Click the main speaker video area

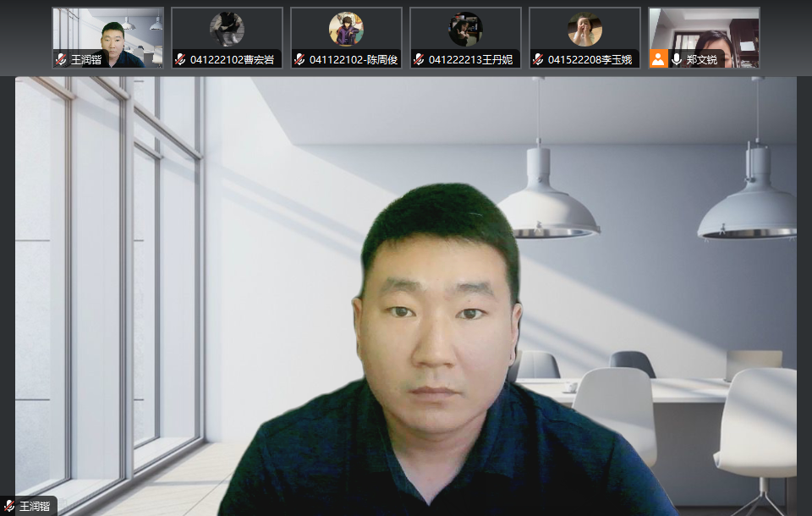pos(406,296)
